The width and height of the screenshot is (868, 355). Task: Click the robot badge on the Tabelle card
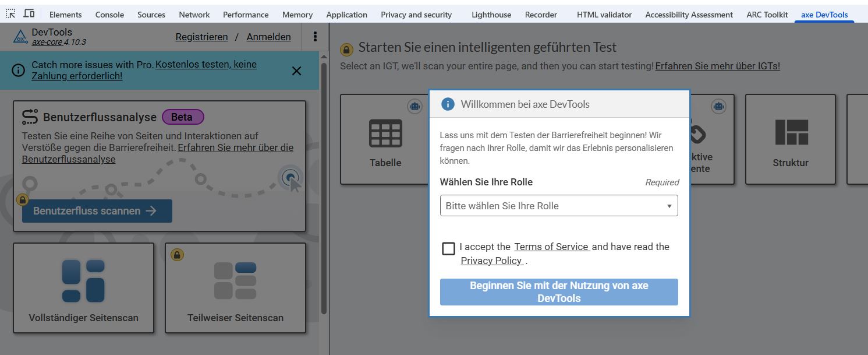(x=414, y=107)
